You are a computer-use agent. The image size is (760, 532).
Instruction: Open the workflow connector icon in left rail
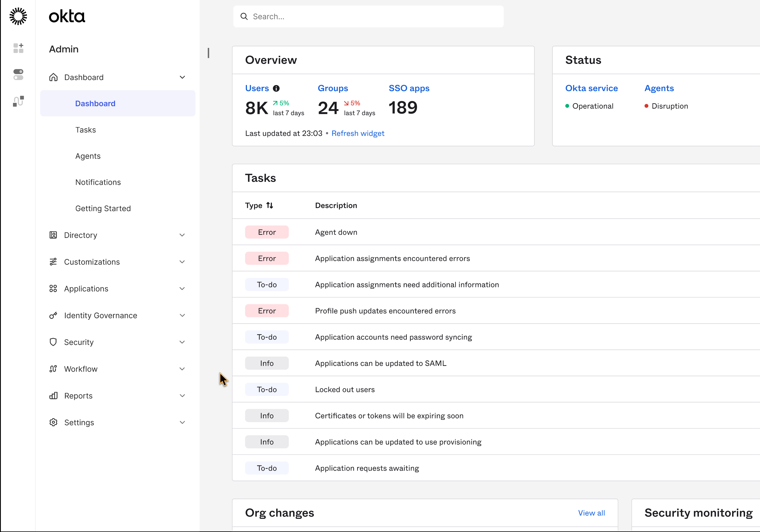click(x=18, y=101)
